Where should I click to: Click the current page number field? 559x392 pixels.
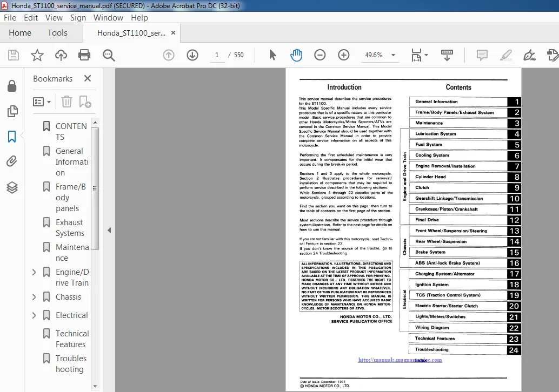point(217,55)
